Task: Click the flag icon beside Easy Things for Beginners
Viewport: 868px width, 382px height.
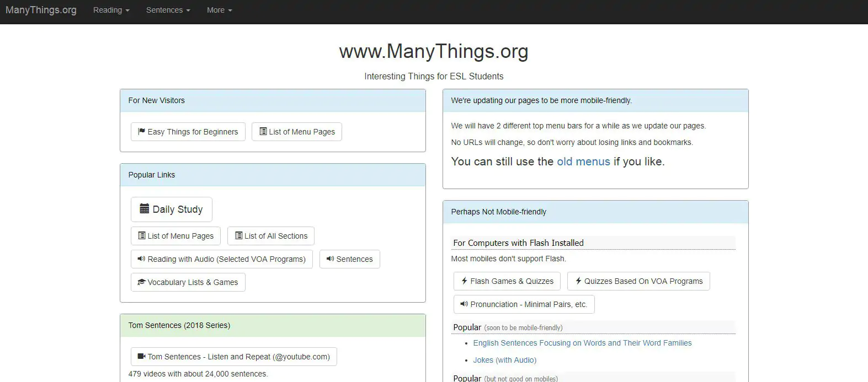Action: coord(141,132)
